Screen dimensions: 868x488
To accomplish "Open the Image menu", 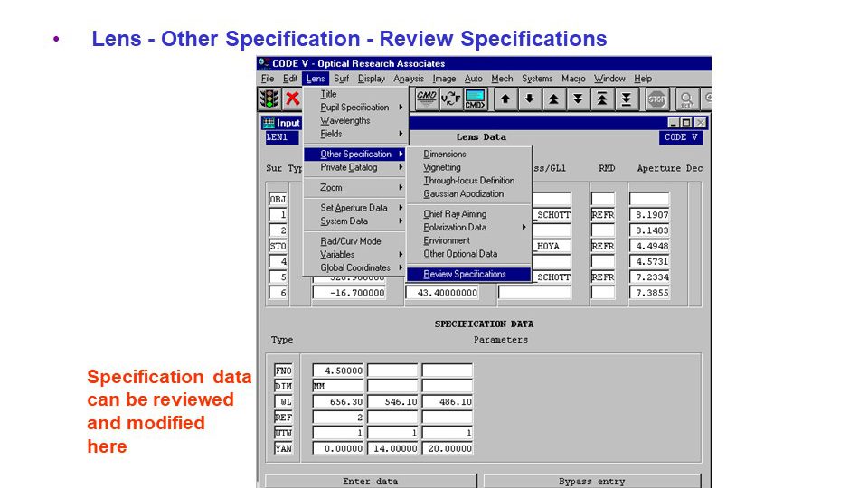I will pyautogui.click(x=444, y=79).
